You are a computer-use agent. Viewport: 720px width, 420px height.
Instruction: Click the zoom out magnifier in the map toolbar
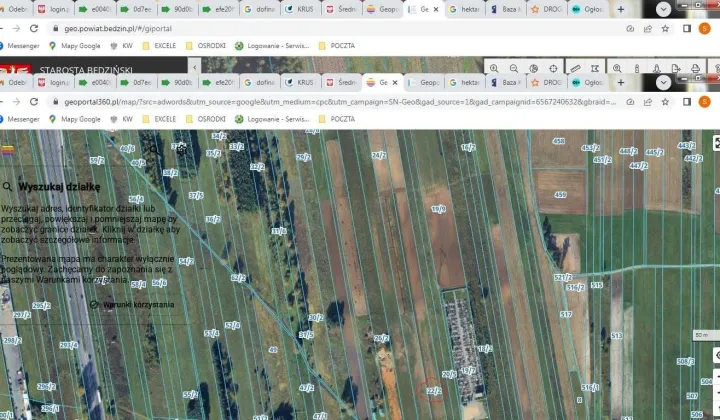pos(513,68)
